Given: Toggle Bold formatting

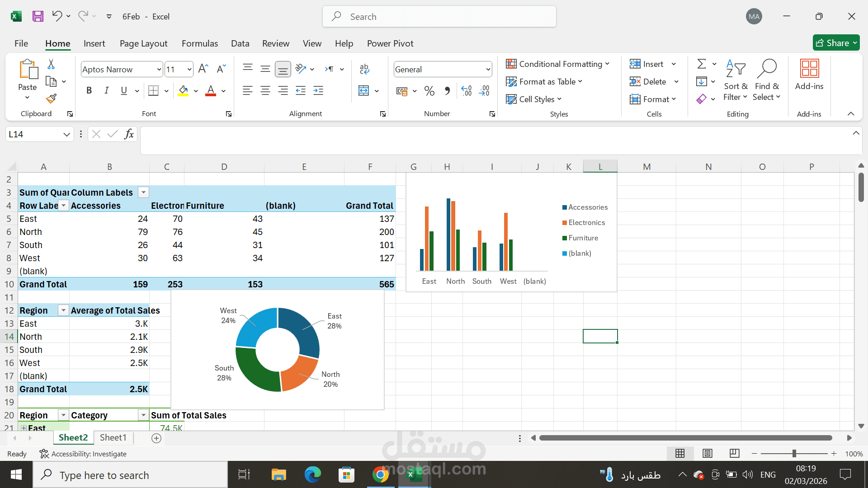Looking at the screenshot, I should tap(89, 91).
